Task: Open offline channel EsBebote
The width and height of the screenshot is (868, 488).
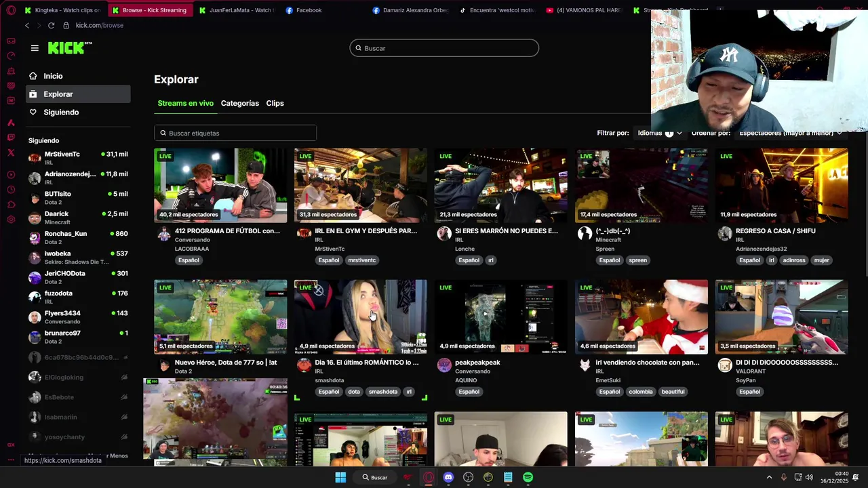Action: coord(78,396)
